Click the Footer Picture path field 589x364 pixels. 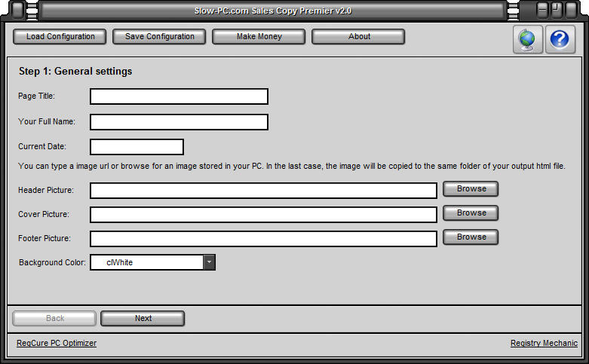[x=263, y=239]
